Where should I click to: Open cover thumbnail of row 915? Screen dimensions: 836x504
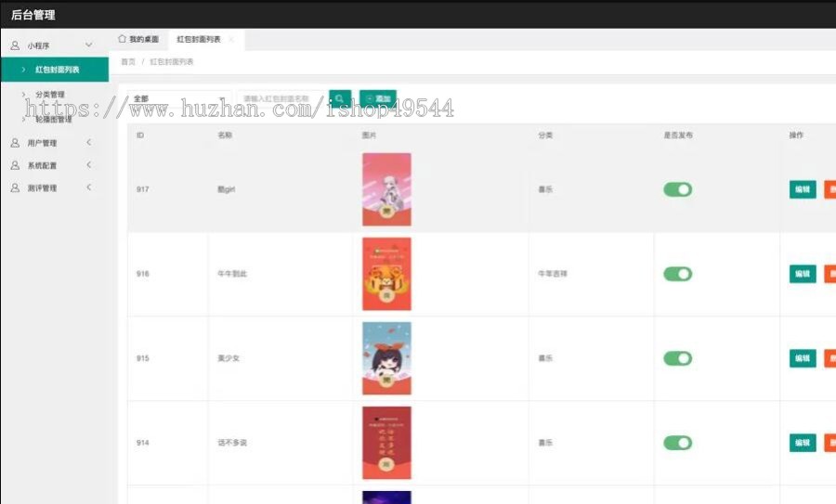(x=386, y=358)
